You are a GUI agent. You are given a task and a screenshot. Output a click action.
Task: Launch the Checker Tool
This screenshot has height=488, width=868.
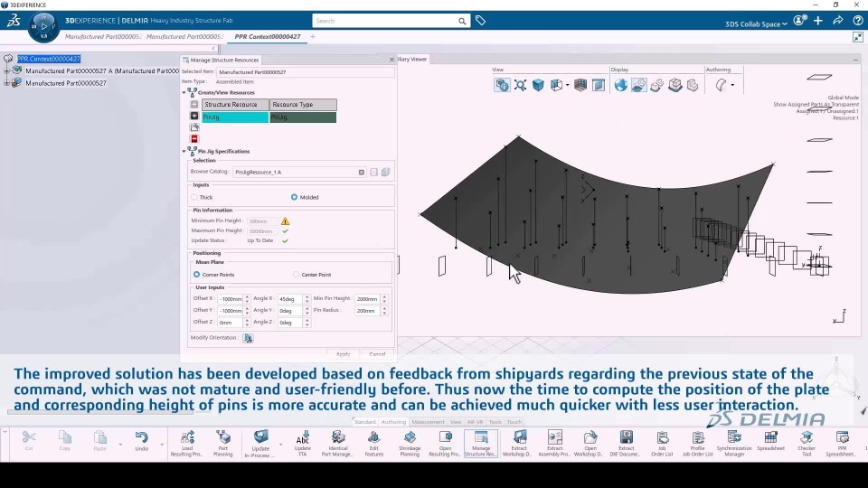point(807,443)
